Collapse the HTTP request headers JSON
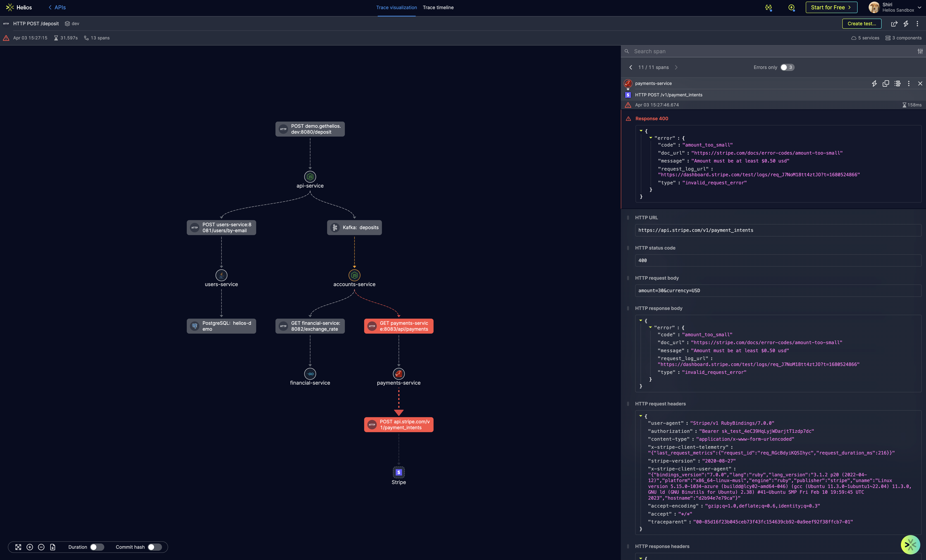Image resolution: width=926 pixels, height=560 pixels. coord(641,416)
